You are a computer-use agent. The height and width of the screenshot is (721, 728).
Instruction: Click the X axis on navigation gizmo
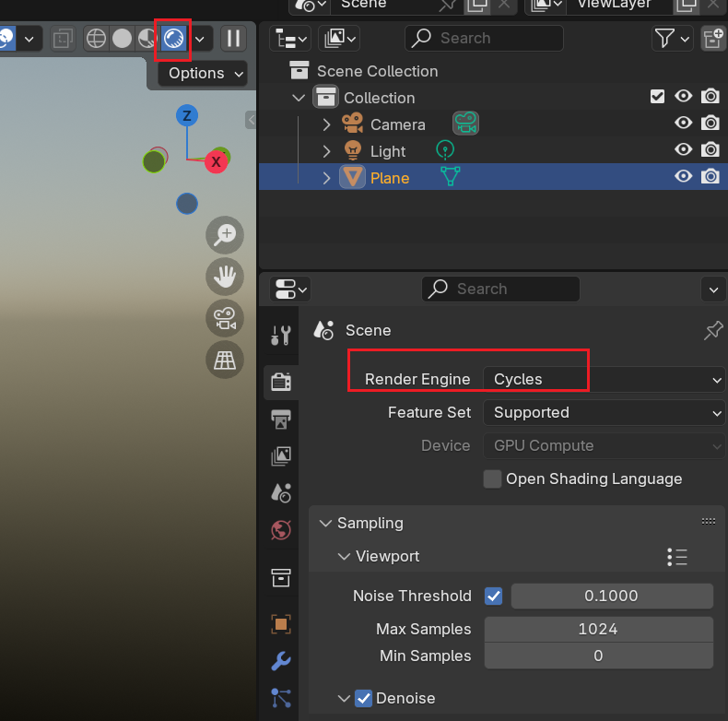click(x=216, y=161)
